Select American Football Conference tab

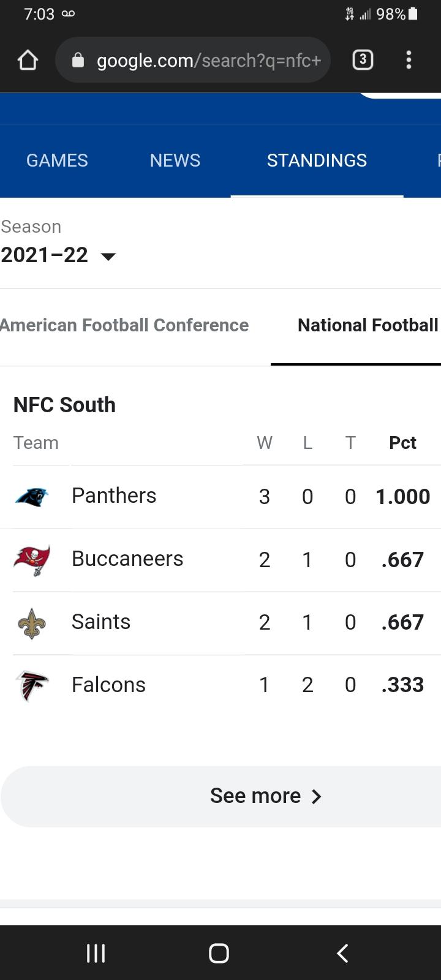click(124, 325)
